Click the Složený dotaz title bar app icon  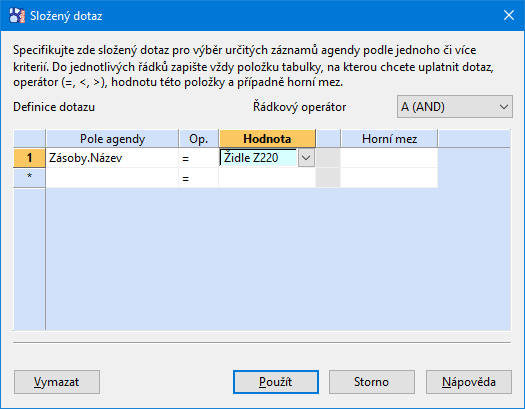pos(17,15)
